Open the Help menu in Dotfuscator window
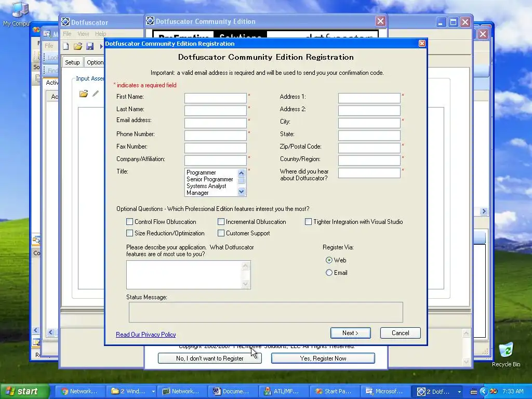This screenshot has height=399, width=532. click(100, 34)
